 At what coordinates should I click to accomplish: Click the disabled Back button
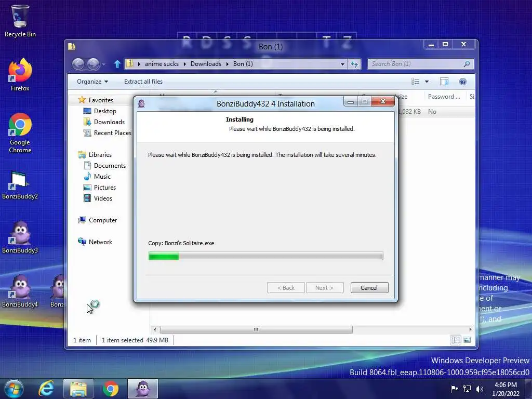pos(286,288)
